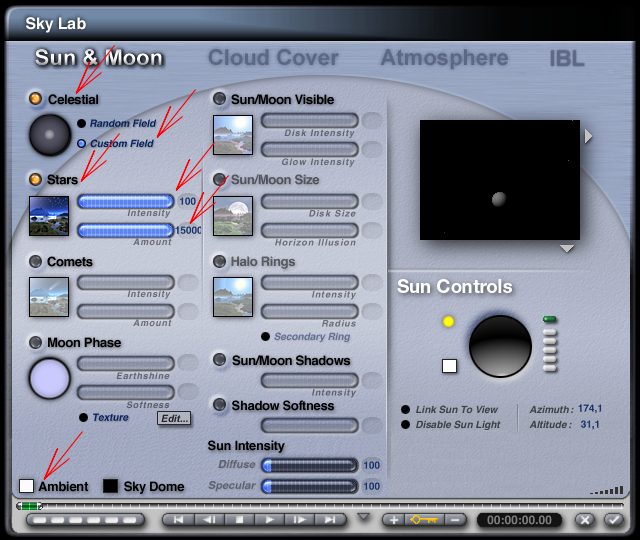Click the Altitude value 31,1
This screenshot has width=640, height=540.
pos(590,424)
